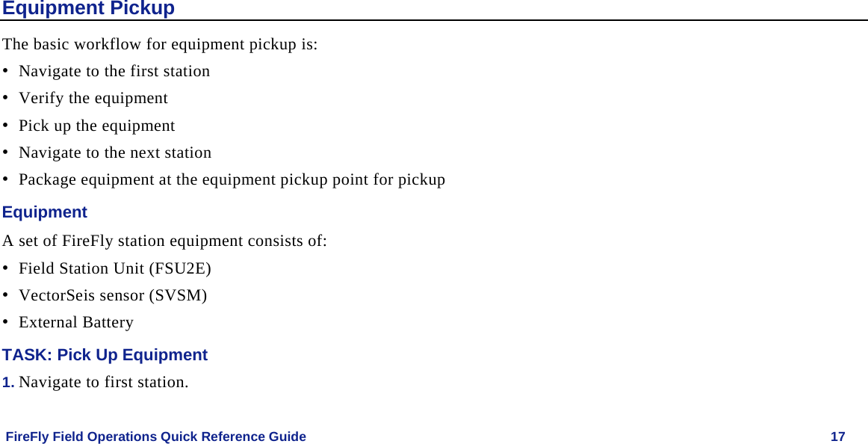Click the blue step number 1
This screenshot has height=444, width=868.
click(x=7, y=382)
